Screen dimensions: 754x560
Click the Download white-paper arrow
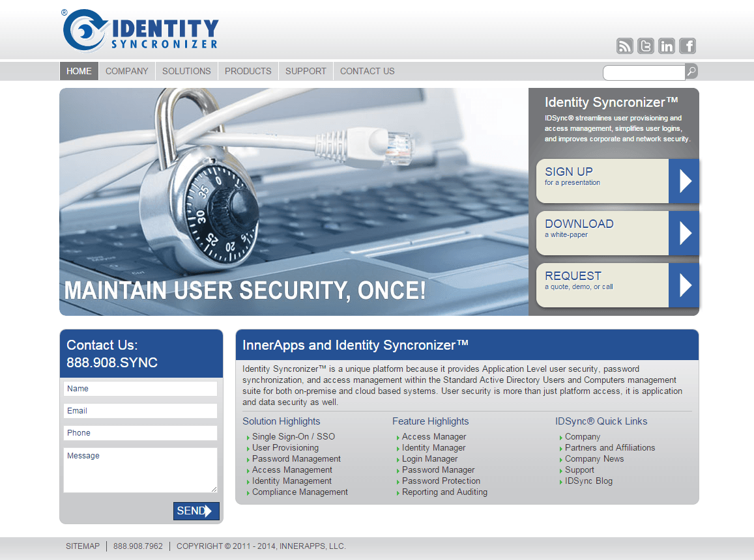684,233
